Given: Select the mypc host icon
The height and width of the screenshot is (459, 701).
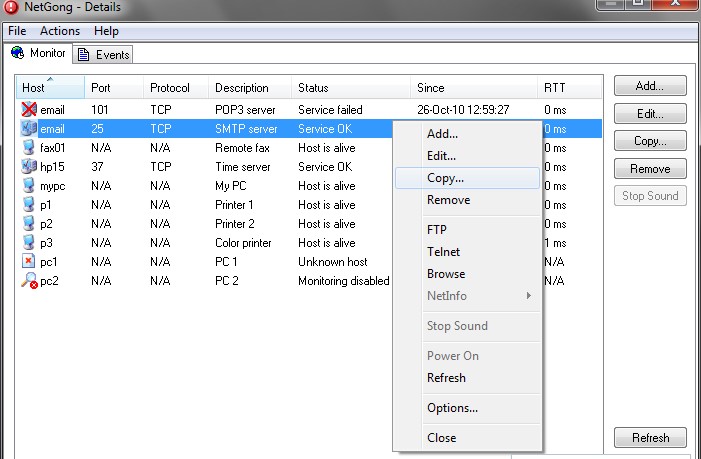Looking at the screenshot, I should coord(28,186).
